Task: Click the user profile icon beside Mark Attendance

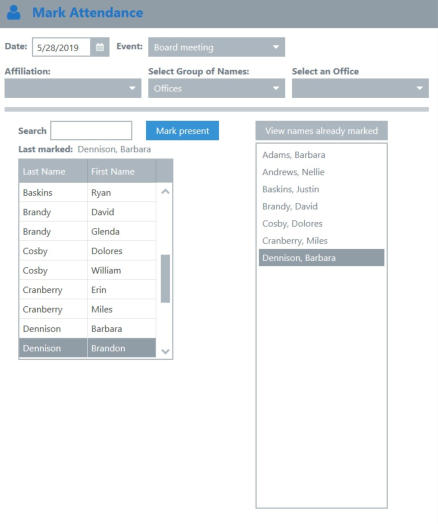Action: click(14, 13)
